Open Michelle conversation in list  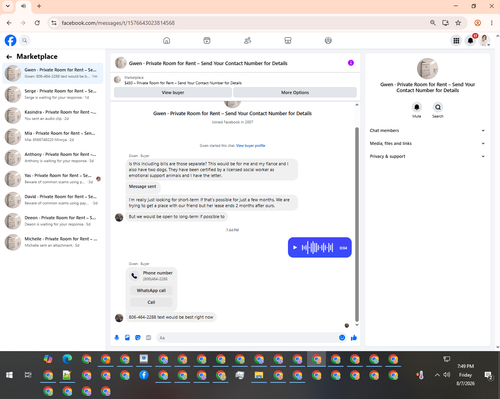click(x=53, y=242)
